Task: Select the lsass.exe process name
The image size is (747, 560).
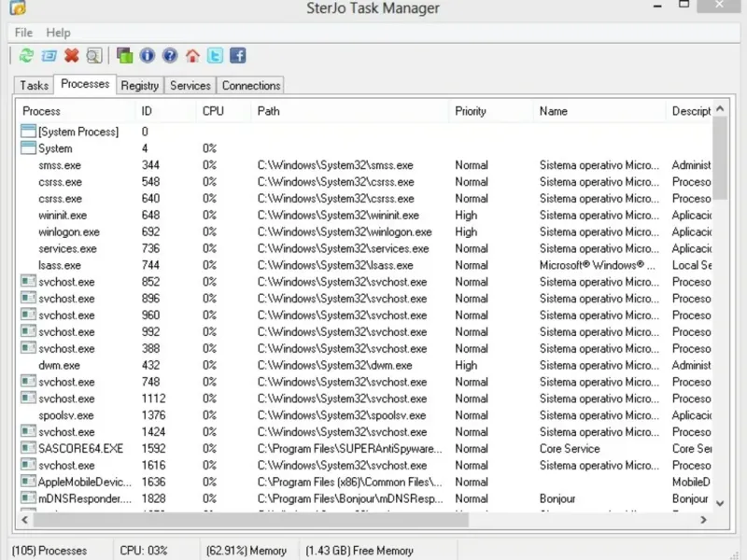Action: (60, 265)
